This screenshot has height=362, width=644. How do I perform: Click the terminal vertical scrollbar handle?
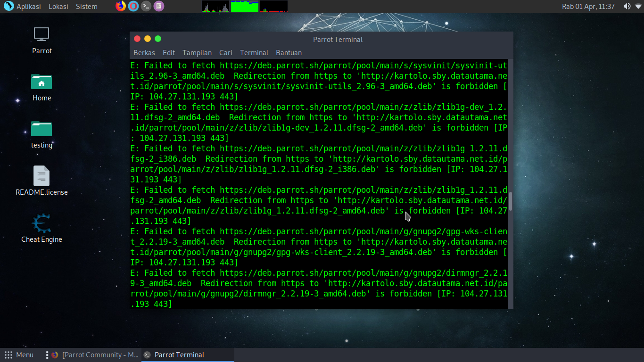click(511, 201)
